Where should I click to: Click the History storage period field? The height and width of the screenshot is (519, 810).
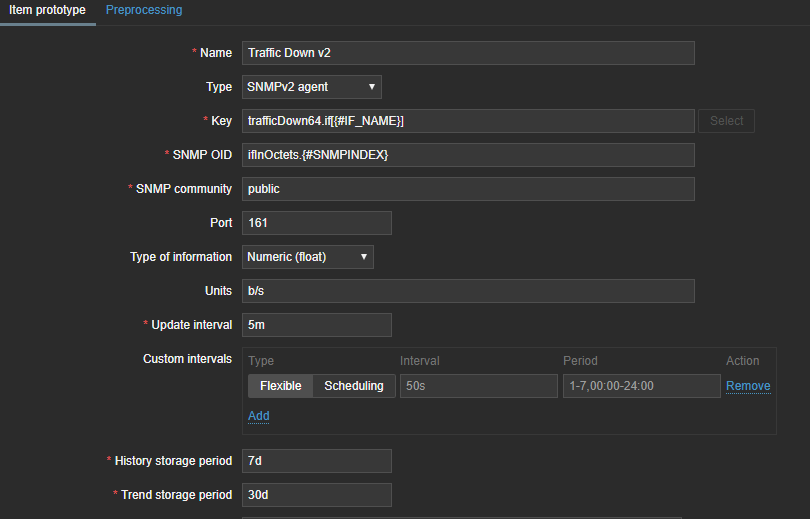click(x=317, y=461)
